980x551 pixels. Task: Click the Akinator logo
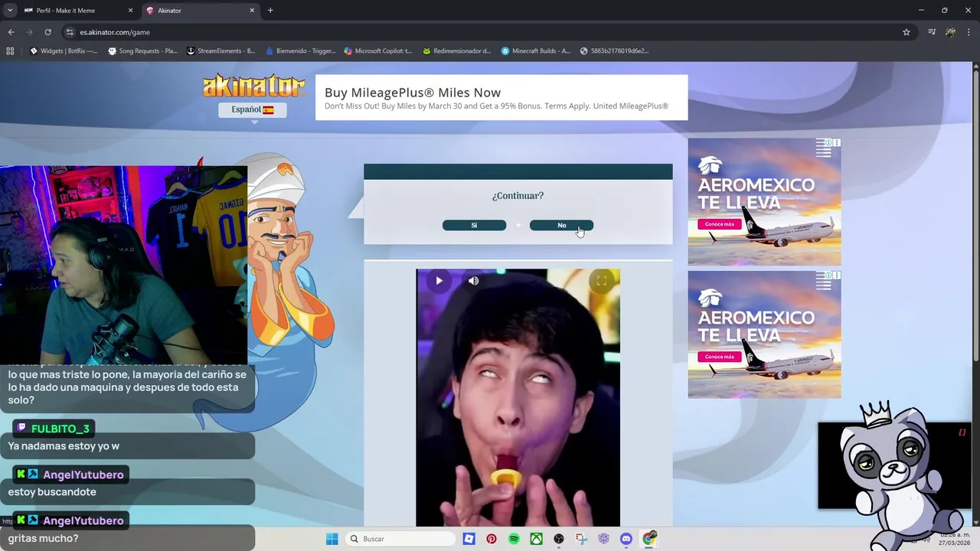point(253,86)
